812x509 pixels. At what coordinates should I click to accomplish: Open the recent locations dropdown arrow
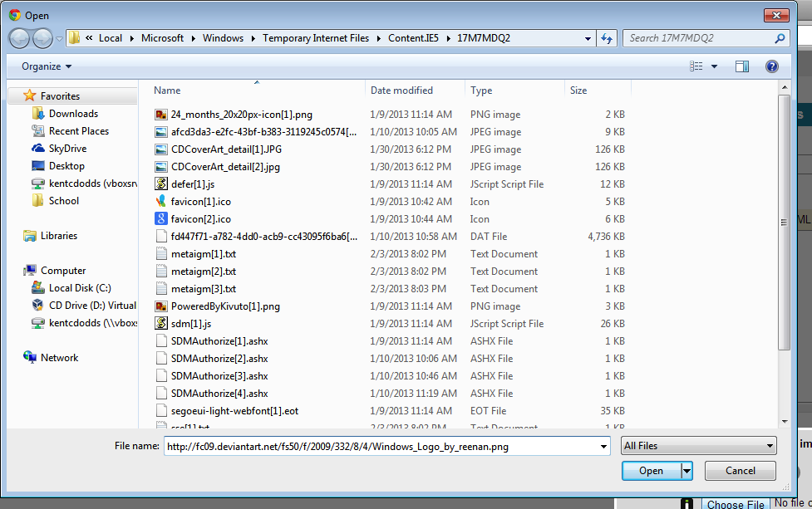(x=59, y=39)
